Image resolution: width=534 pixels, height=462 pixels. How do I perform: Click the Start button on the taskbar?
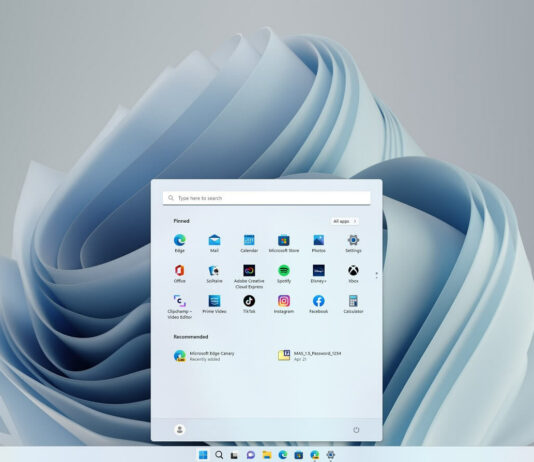coord(203,455)
